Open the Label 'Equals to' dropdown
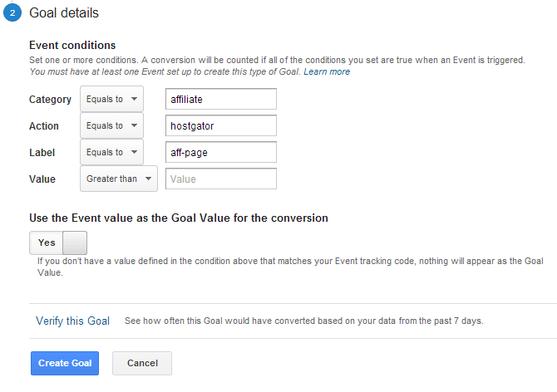This screenshot has width=557, height=392. tap(111, 152)
